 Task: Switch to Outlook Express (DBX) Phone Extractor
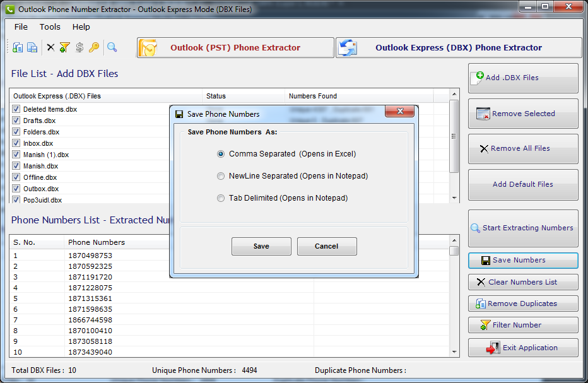coord(459,48)
